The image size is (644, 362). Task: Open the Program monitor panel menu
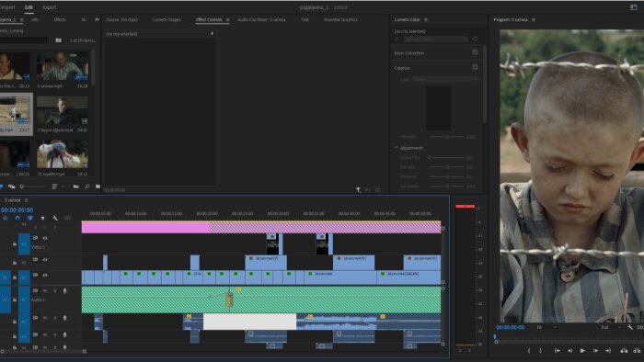[x=534, y=19]
